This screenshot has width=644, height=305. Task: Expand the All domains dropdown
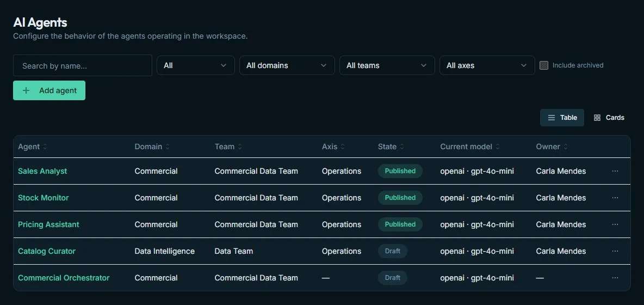point(287,65)
